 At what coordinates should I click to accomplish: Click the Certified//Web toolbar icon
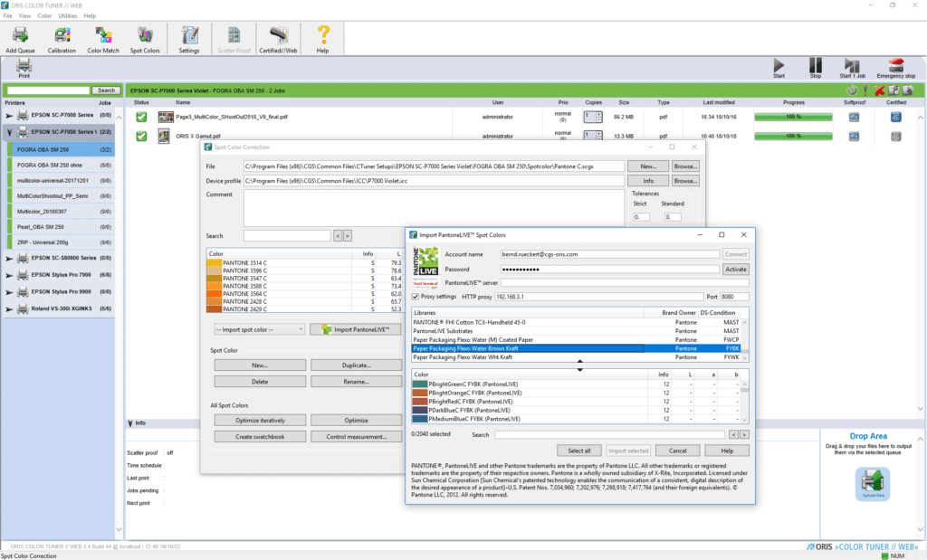pos(278,37)
